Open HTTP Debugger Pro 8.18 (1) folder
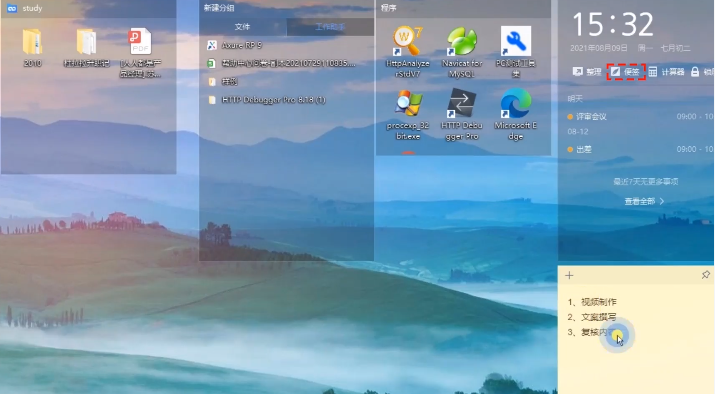Image resolution: width=715 pixels, height=394 pixels. tap(267, 100)
